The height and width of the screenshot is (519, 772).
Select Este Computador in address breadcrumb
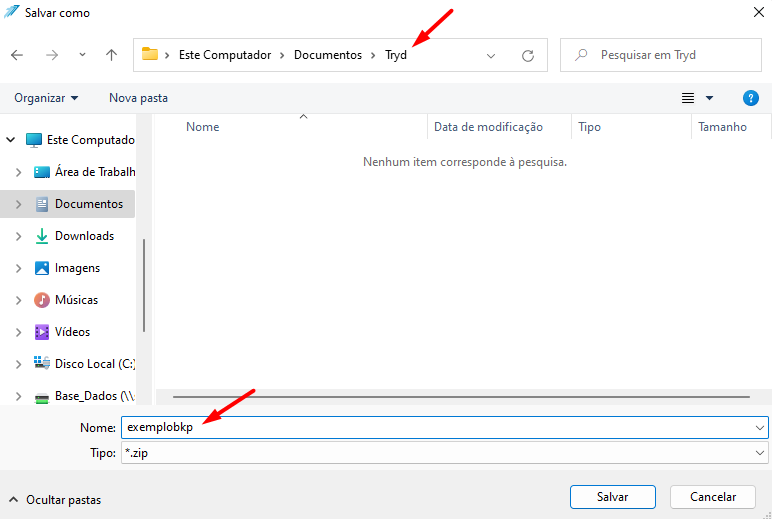225,55
